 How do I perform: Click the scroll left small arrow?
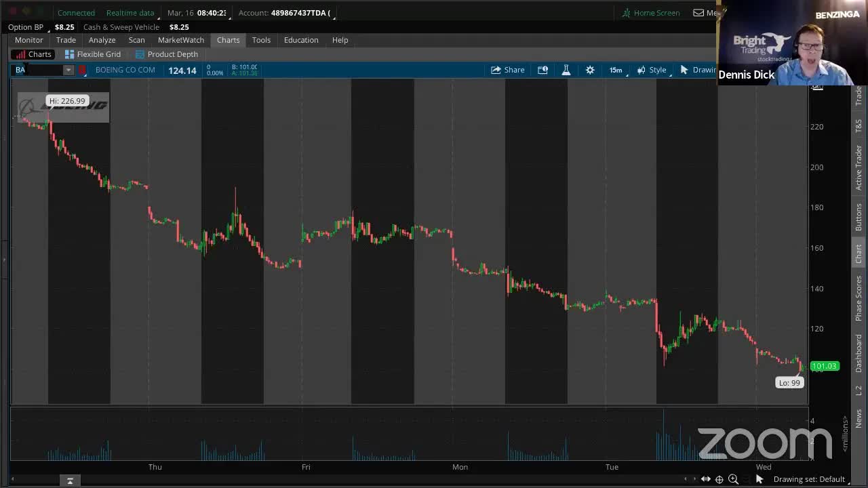(685, 479)
